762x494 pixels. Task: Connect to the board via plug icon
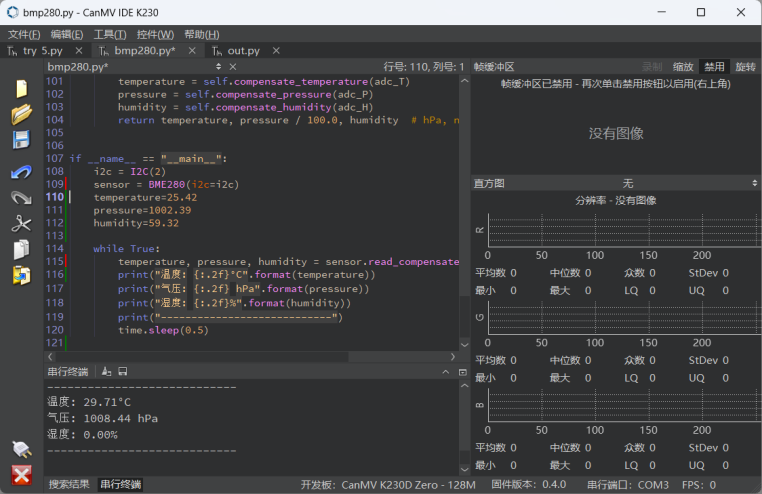[x=22, y=449]
